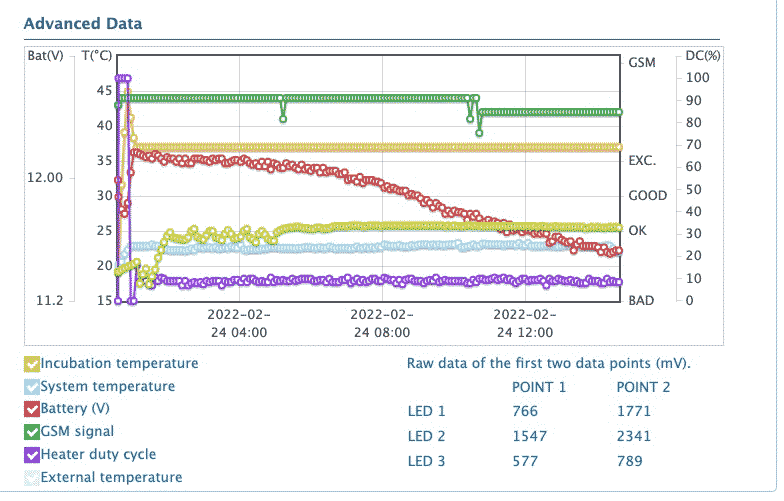Toggle the Battery (V) legend checkbox
The height and width of the screenshot is (501, 784).
point(31,410)
